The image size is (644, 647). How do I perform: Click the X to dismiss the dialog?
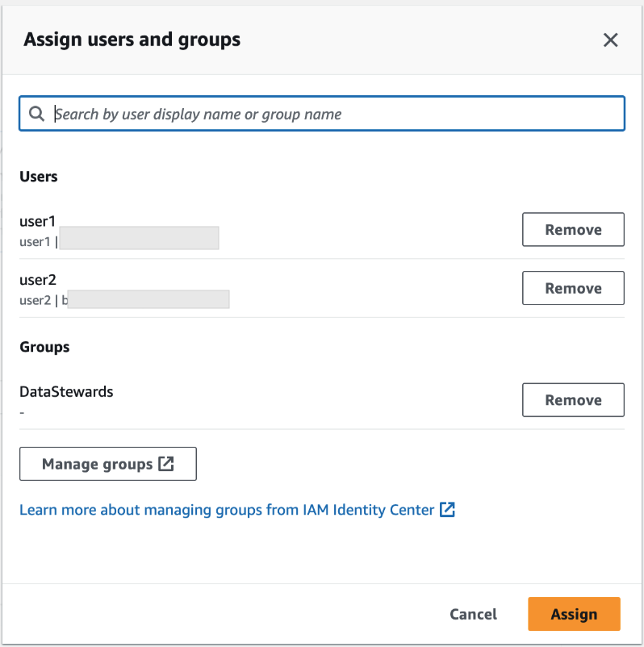[611, 40]
